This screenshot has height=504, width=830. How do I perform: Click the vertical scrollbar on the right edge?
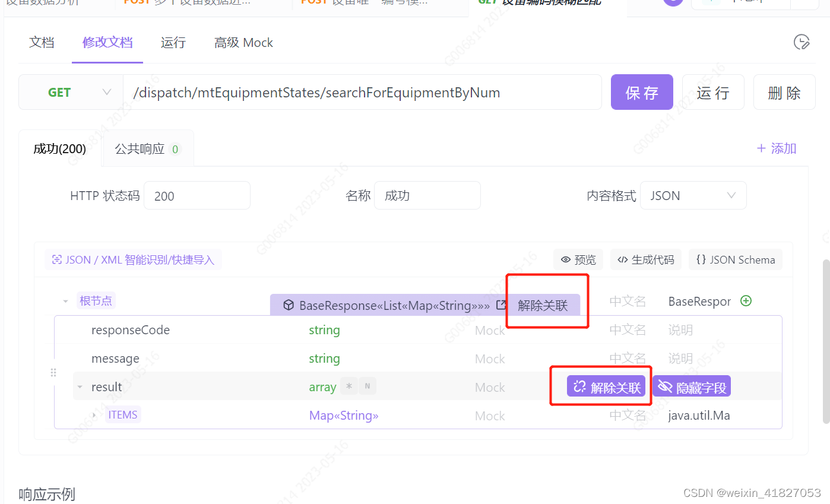(x=826, y=341)
